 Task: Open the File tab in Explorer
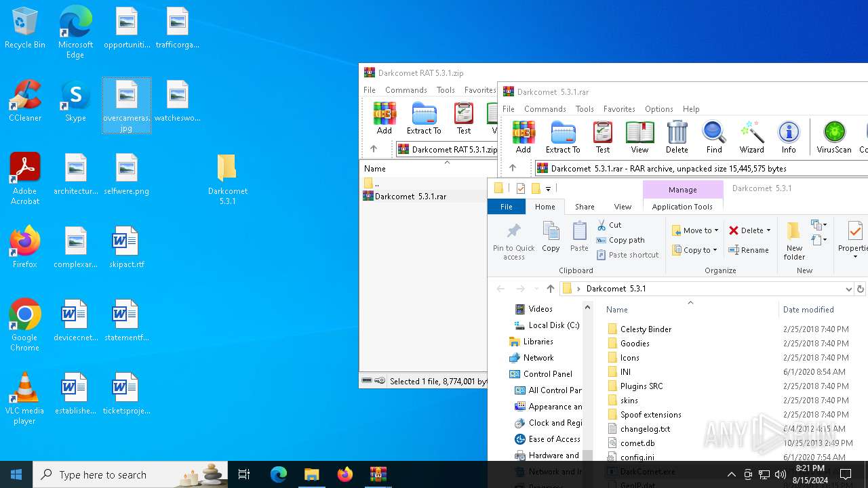[x=507, y=207]
